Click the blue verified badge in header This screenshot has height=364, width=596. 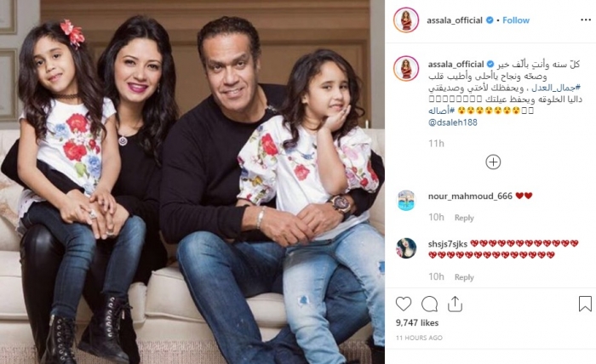tap(490, 20)
